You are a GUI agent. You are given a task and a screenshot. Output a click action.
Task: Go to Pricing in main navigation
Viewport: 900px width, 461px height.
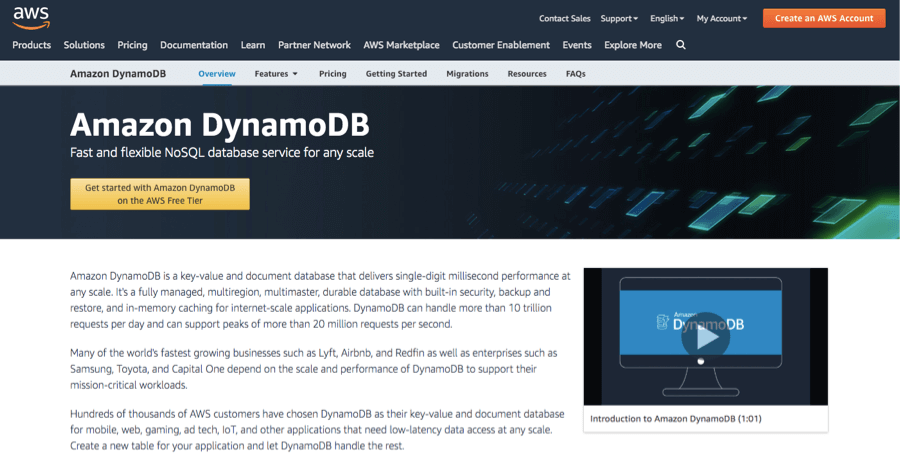tap(132, 45)
